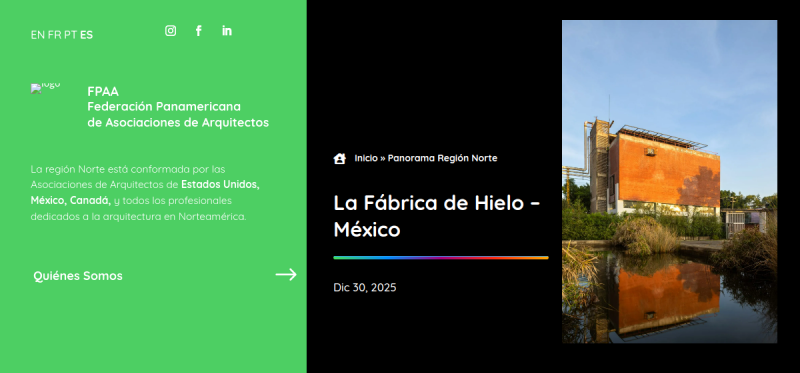Click the La región Norte description paragraph
Viewport: 800px width, 373px height.
pyautogui.click(x=145, y=192)
